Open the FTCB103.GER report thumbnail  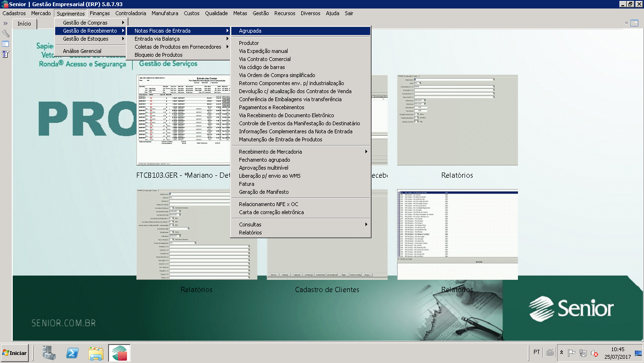[x=183, y=120]
